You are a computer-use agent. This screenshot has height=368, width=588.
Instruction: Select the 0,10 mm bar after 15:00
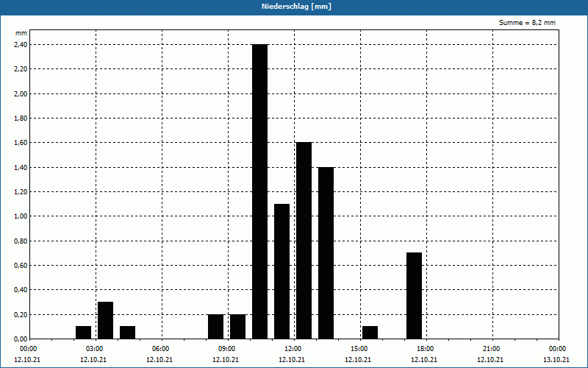pyautogui.click(x=370, y=333)
